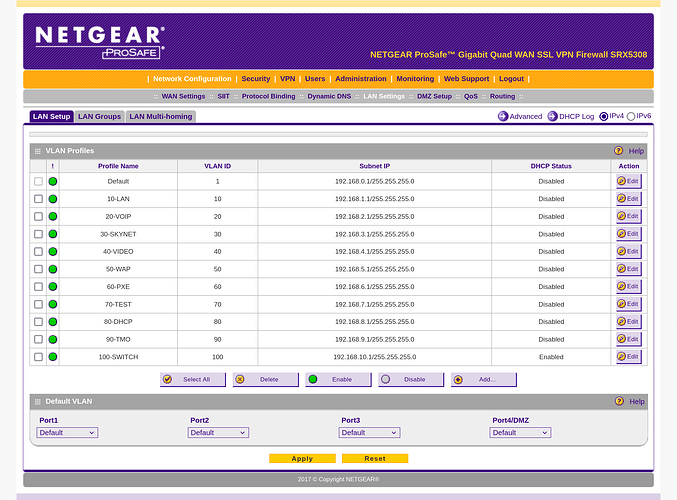The height and width of the screenshot is (500, 677).
Task: Check the 100-SWITCH profile checkbox
Action: 38,357
